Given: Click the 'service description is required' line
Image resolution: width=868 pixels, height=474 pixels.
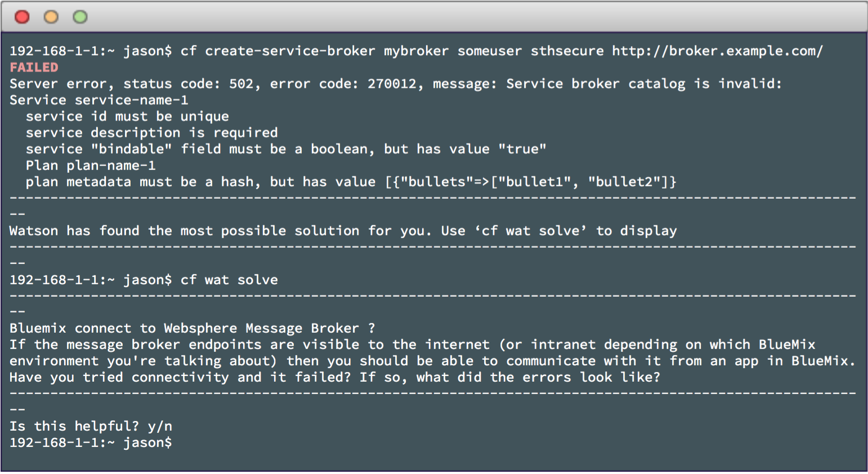Looking at the screenshot, I should coord(151,132).
